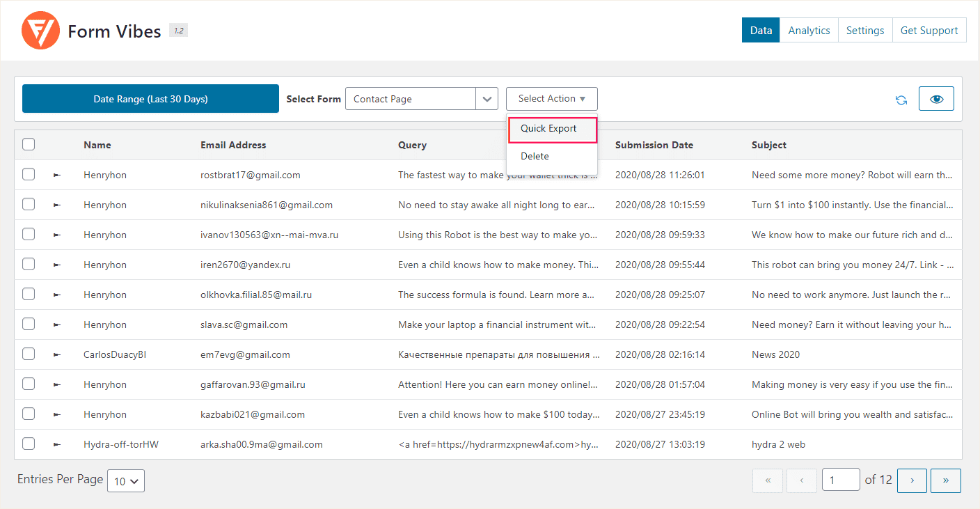Expand row arrow for rostbrat17@gmail.com entry

click(57, 175)
